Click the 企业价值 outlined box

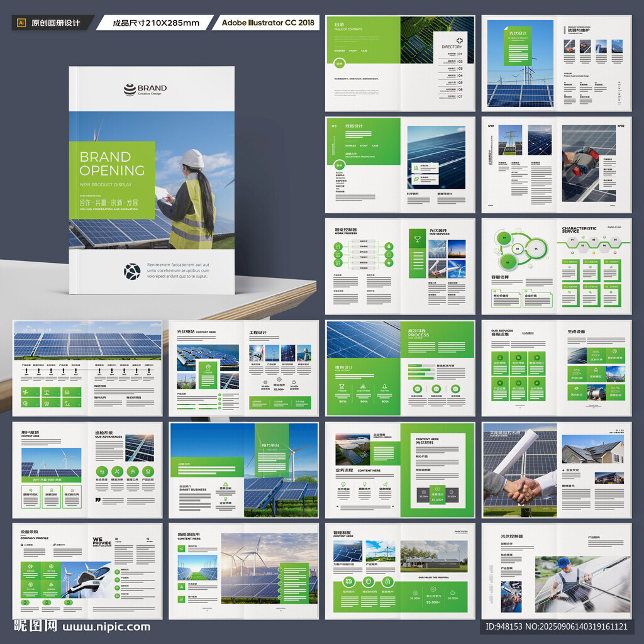(x=538, y=299)
